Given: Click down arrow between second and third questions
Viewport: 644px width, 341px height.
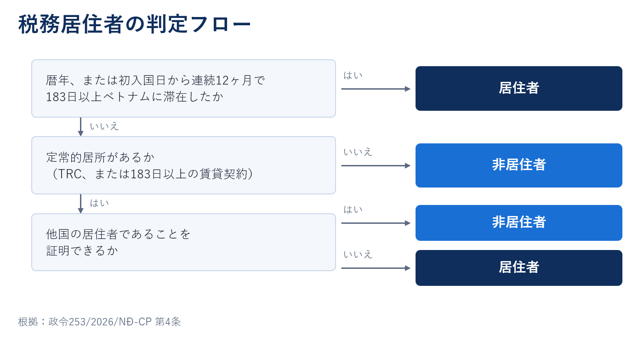Looking at the screenshot, I should [x=80, y=204].
